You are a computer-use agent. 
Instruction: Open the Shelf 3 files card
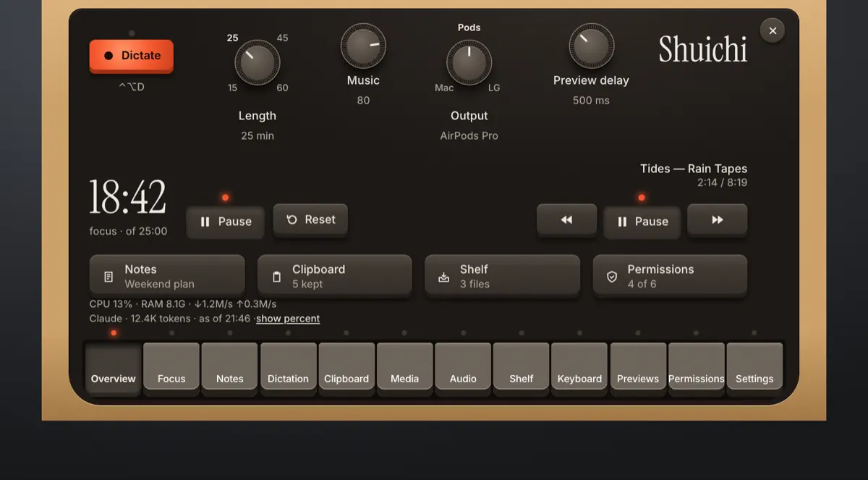503,276
